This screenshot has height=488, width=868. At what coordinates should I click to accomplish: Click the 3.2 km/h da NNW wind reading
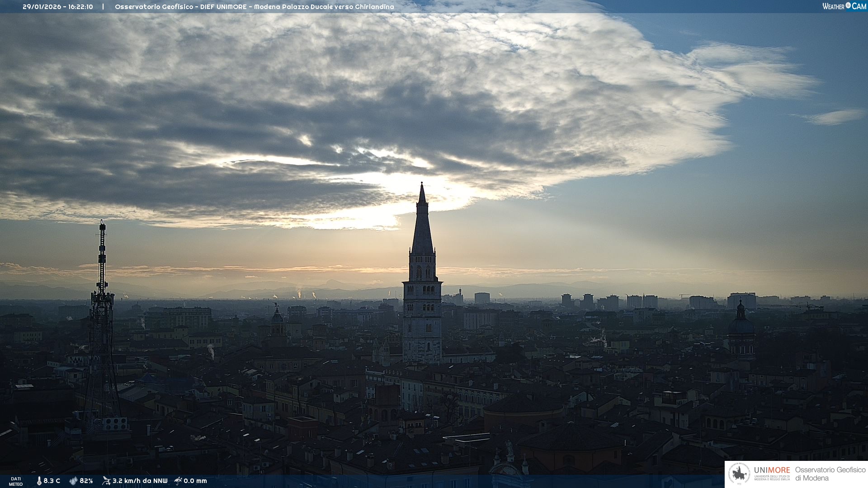click(140, 481)
